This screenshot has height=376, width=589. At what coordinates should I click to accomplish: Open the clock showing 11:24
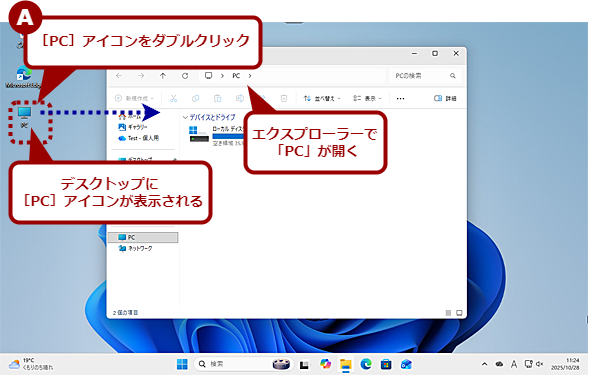[x=565, y=364]
